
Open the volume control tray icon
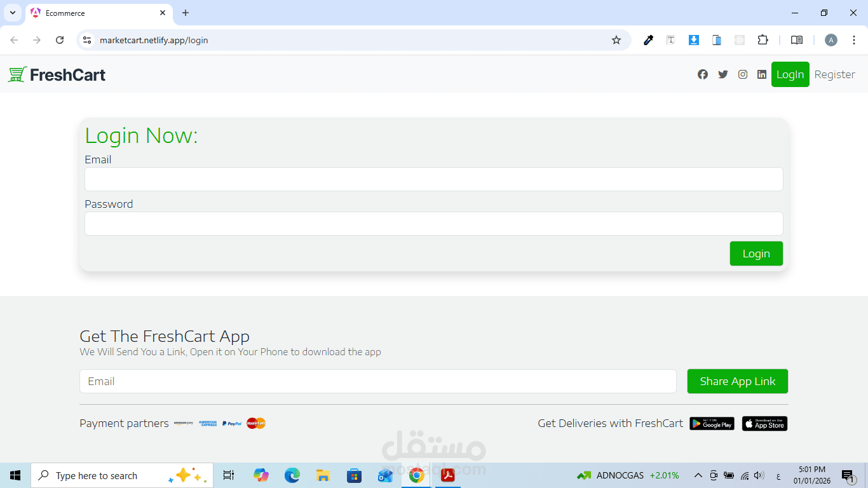tap(758, 475)
